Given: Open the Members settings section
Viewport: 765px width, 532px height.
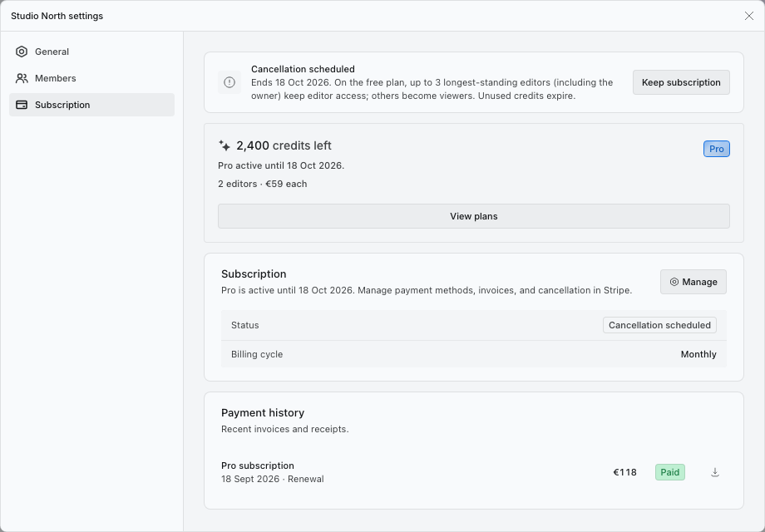Looking at the screenshot, I should point(91,78).
